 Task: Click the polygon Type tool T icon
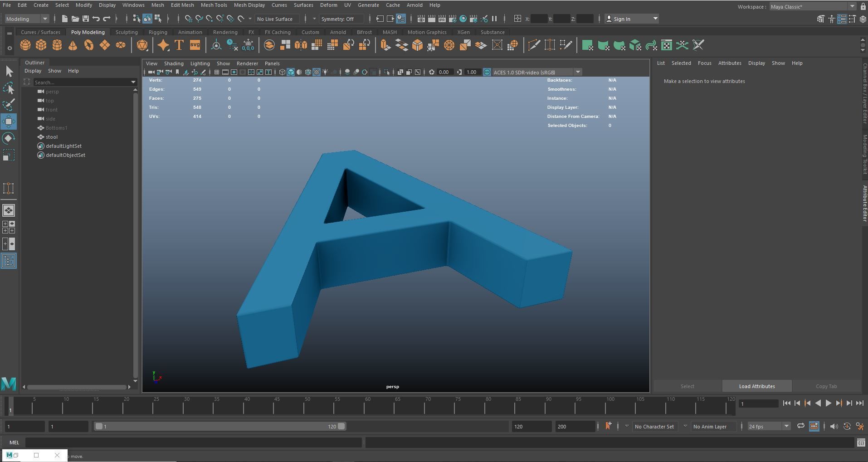[x=179, y=45]
